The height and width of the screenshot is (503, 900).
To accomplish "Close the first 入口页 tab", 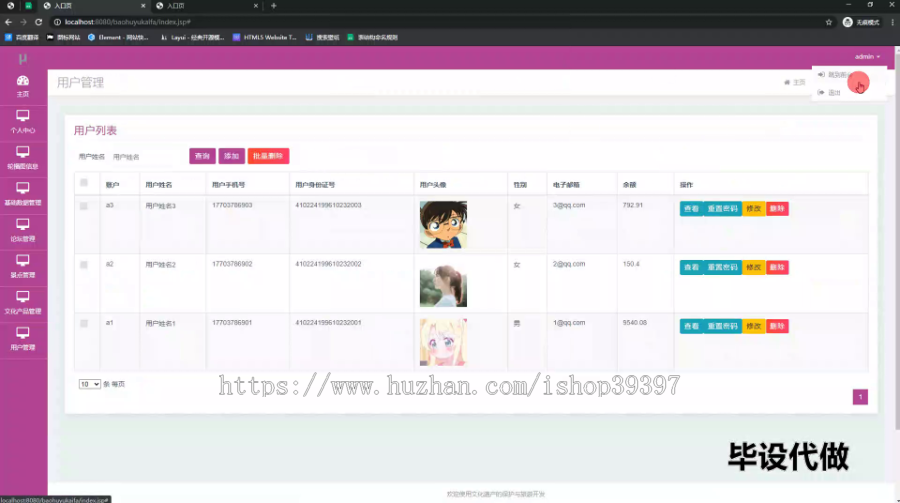I will [143, 6].
